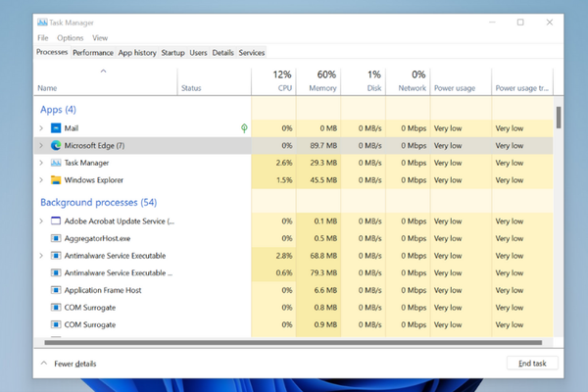Expand the Windows Explorer entry

point(41,180)
